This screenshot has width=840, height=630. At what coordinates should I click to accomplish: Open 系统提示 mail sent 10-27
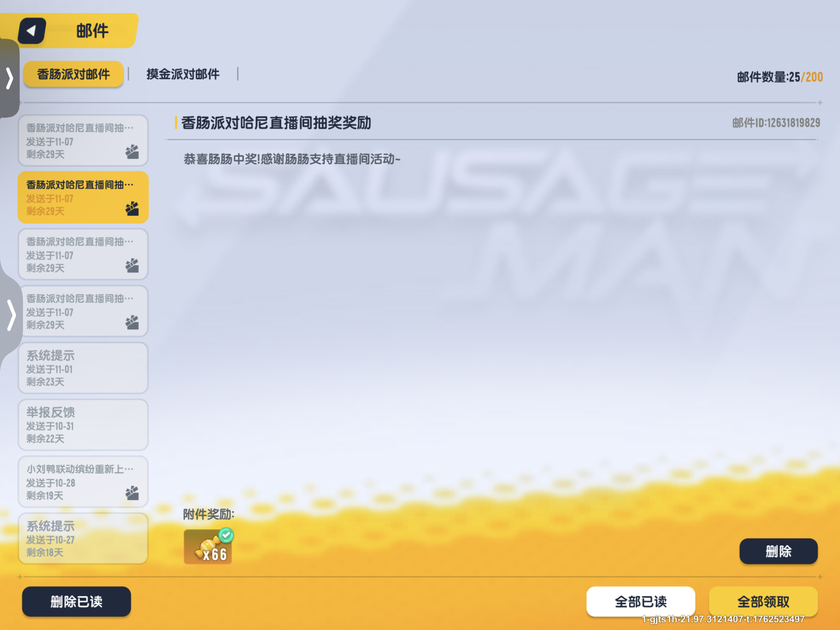click(x=82, y=539)
